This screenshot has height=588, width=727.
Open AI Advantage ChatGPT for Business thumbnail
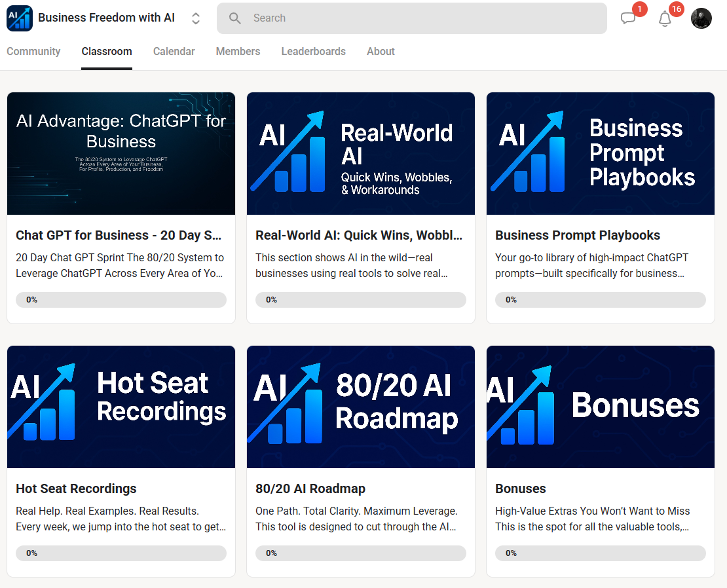point(121,153)
